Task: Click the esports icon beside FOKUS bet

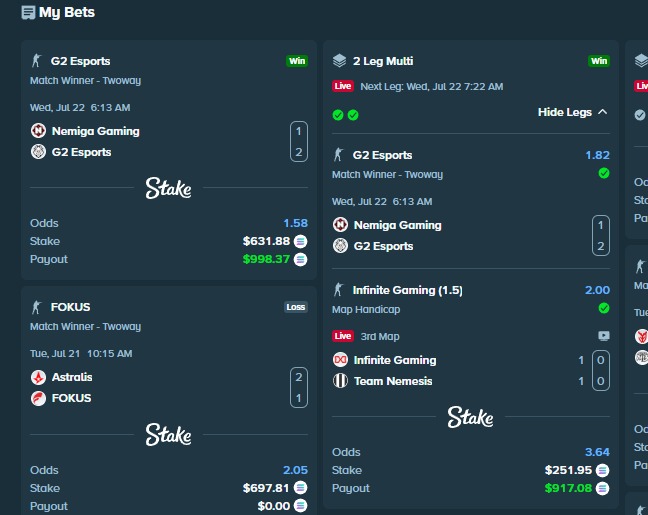Action: (36, 307)
